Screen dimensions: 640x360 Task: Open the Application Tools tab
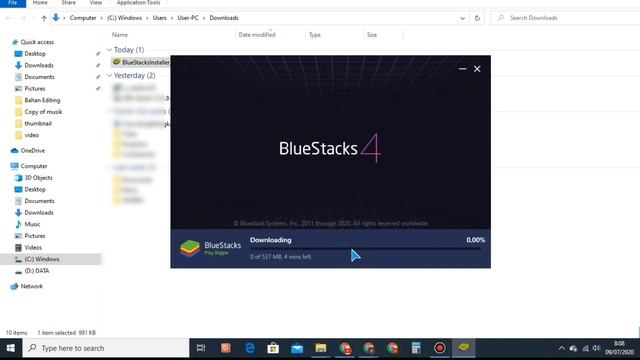pyautogui.click(x=138, y=3)
